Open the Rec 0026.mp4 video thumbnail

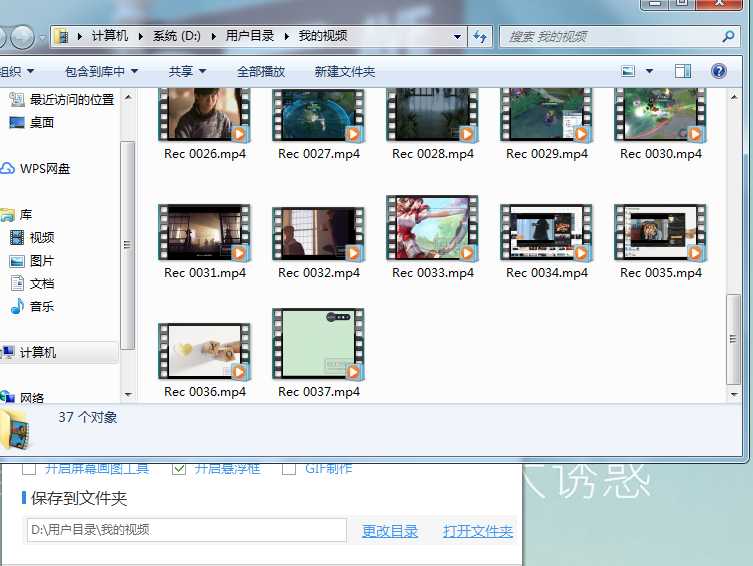pyautogui.click(x=205, y=115)
